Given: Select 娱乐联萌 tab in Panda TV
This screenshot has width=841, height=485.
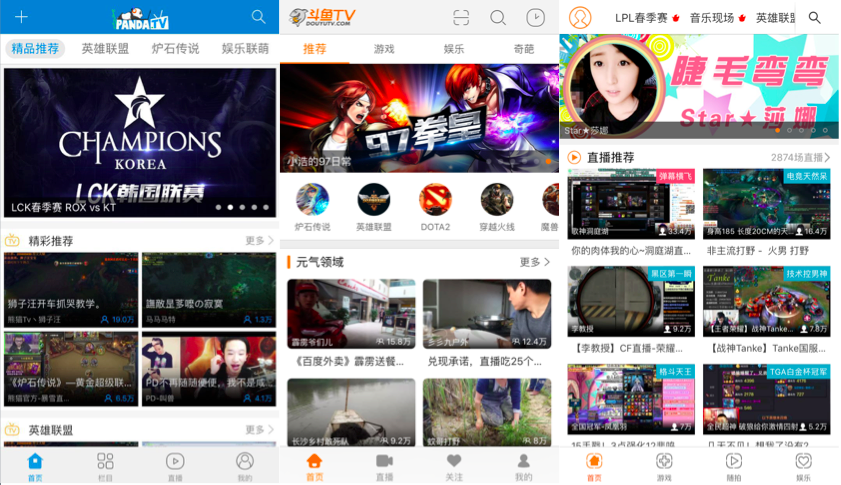Looking at the screenshot, I should click(245, 49).
